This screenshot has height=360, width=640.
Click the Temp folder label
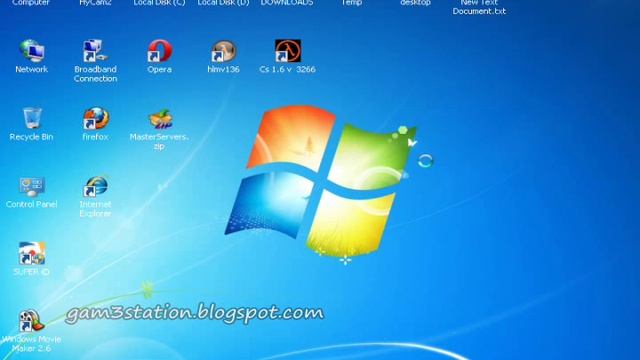(351, 3)
